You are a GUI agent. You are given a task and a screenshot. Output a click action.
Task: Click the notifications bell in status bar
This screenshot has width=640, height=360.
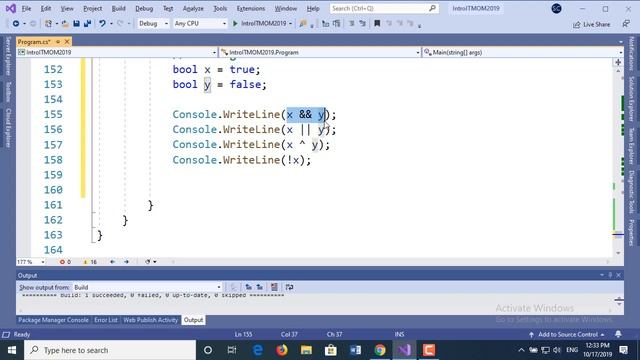(x=618, y=334)
